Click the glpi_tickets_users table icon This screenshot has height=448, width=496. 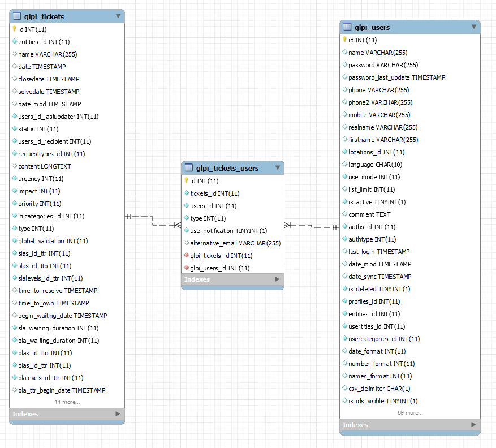tap(189, 167)
